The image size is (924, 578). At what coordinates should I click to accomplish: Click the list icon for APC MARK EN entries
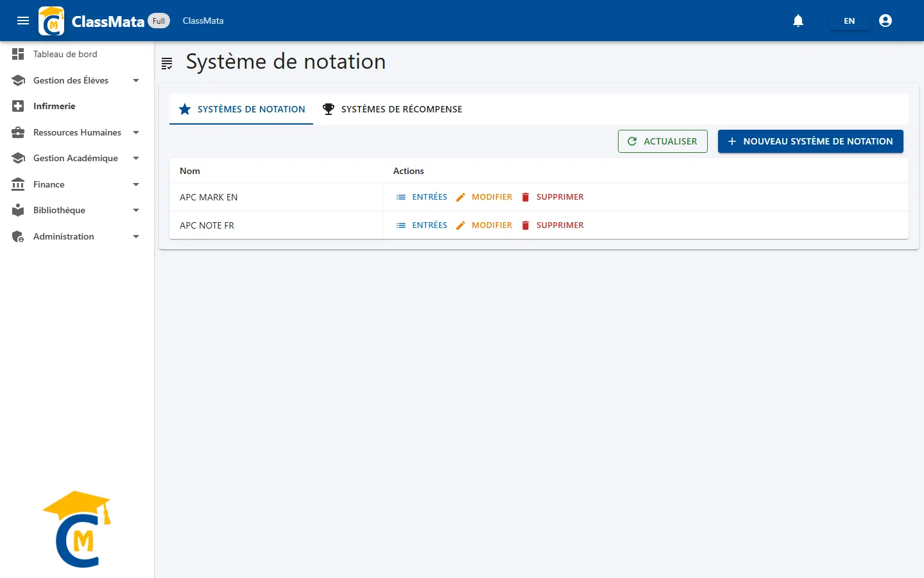tap(401, 197)
